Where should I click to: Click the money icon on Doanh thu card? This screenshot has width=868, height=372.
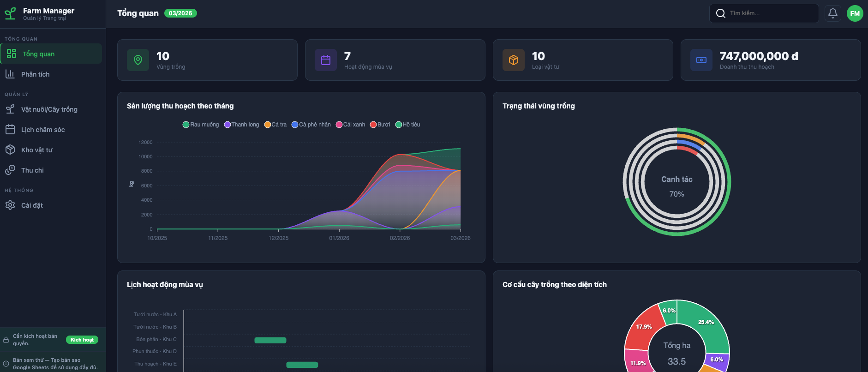coord(701,60)
